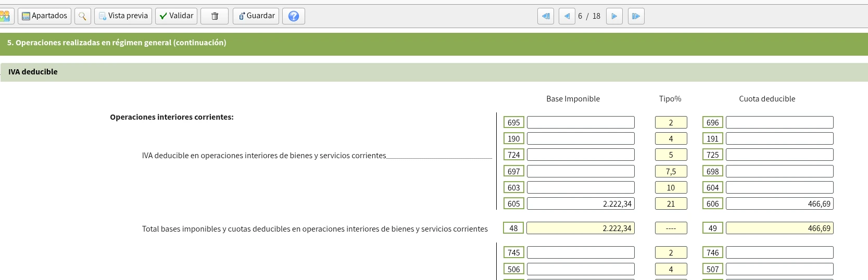
Task: Open the Apartados sections list
Action: 44,16
